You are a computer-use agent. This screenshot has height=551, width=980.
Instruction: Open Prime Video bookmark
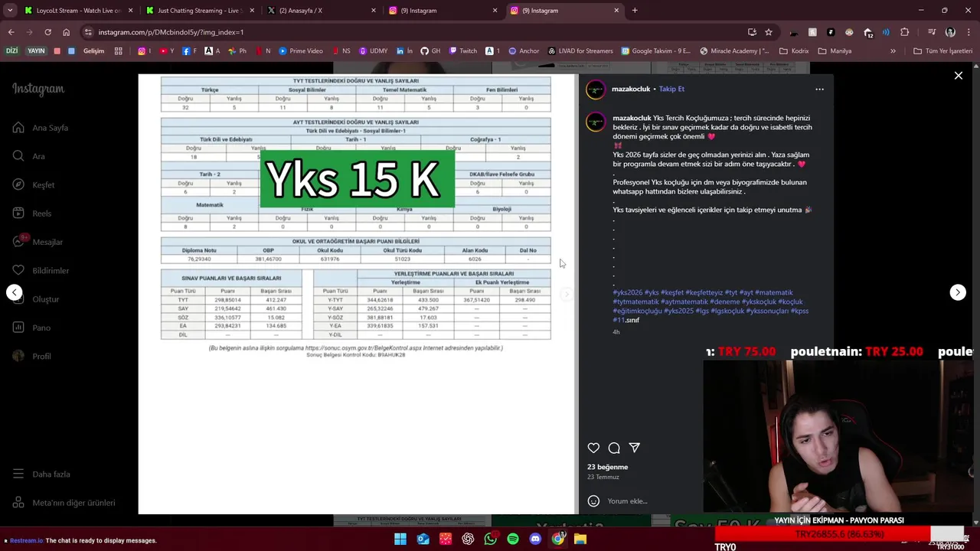[300, 51]
